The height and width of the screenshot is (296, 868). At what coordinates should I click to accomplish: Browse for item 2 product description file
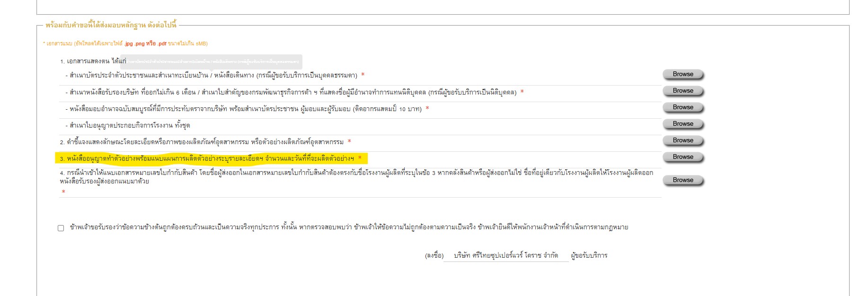[x=682, y=140]
